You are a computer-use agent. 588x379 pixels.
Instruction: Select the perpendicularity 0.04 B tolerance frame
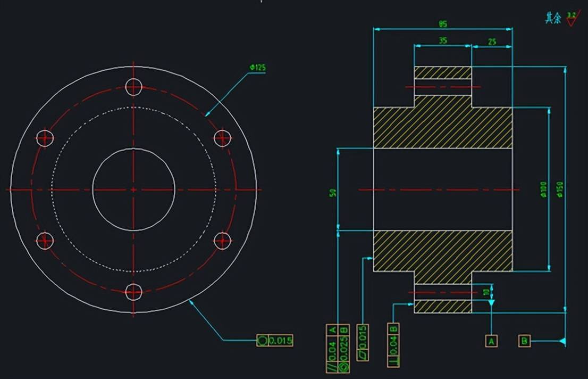coord(394,344)
